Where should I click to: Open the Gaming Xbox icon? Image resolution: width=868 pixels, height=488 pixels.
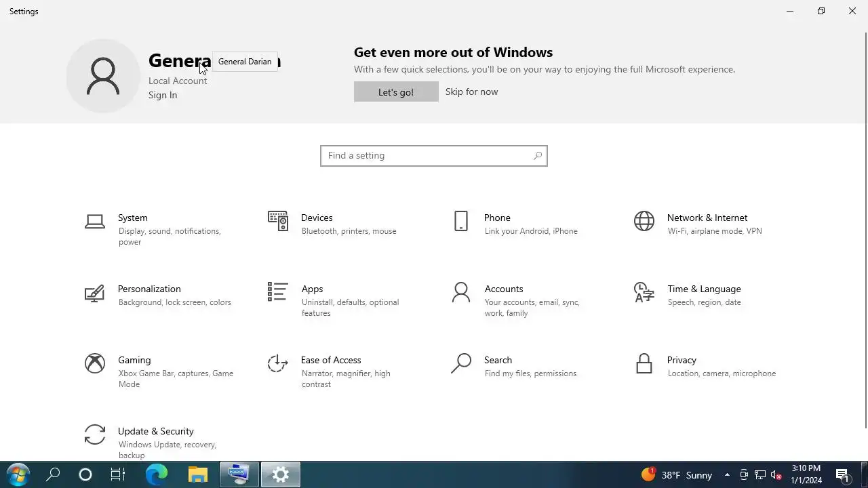[x=95, y=363]
